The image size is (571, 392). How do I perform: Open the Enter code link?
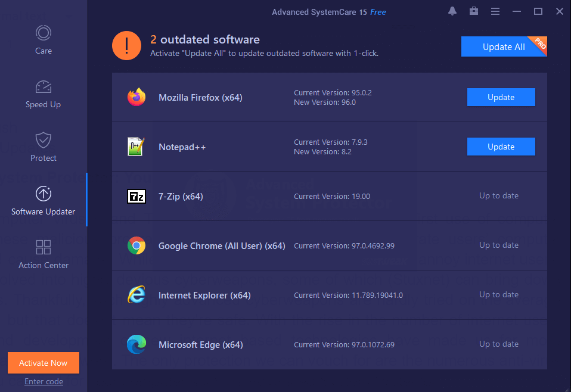[x=44, y=381]
